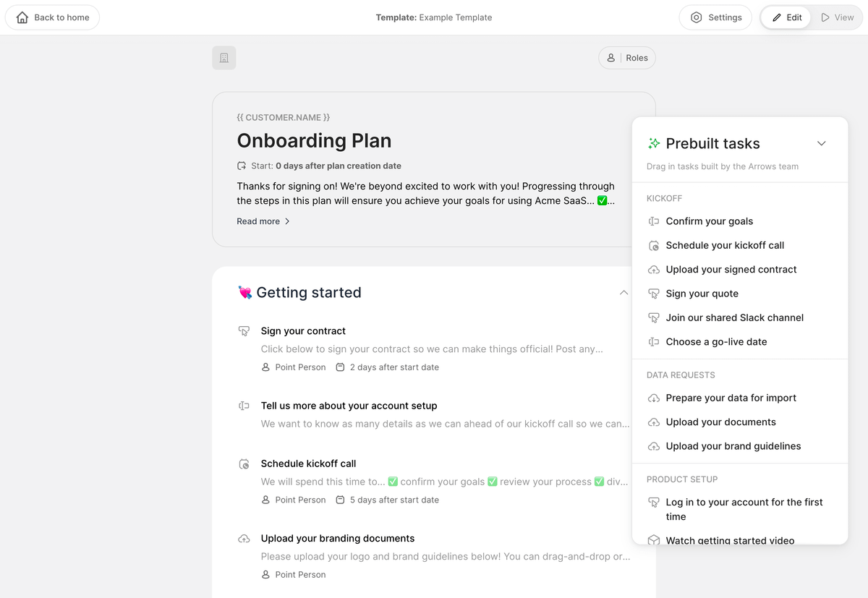Viewport: 868px width, 598px height.
Task: Open the Settings button
Action: 715,17
